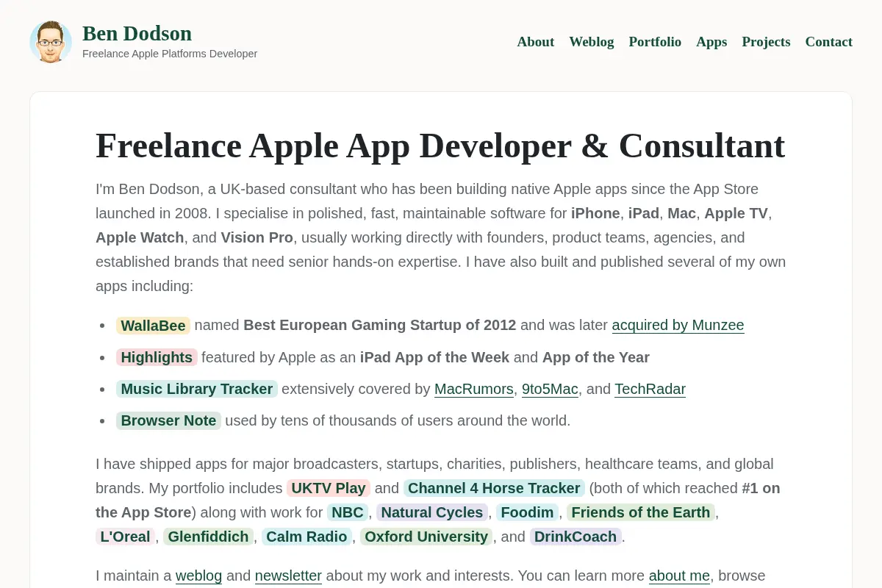Open the Contact nav link

(x=828, y=42)
